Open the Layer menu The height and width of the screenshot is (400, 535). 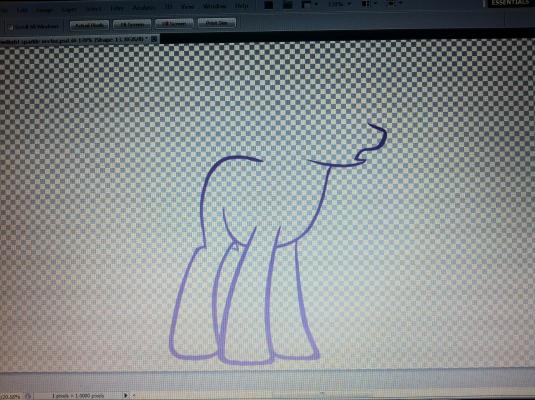tap(69, 10)
